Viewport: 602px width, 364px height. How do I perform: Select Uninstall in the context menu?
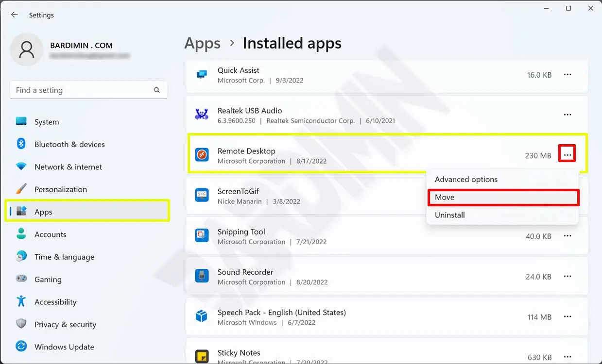pos(450,215)
